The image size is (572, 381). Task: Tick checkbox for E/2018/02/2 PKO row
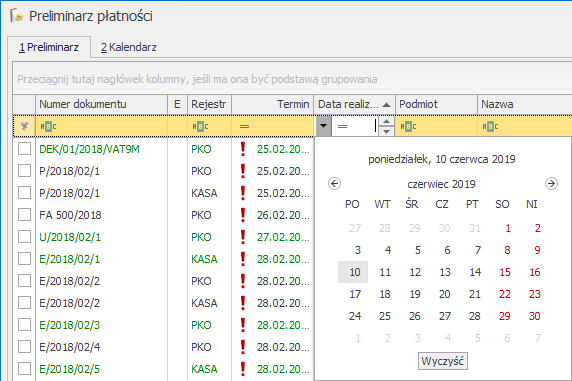point(24,281)
